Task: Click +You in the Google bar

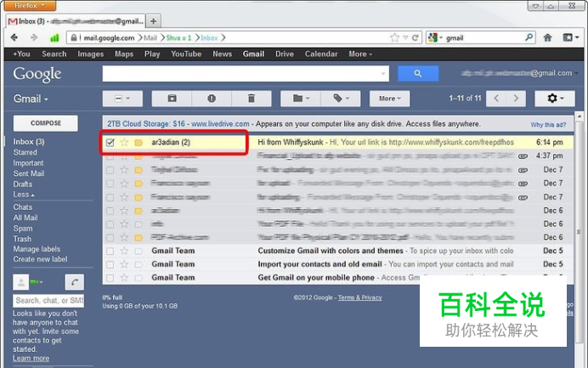Action: 21,54
